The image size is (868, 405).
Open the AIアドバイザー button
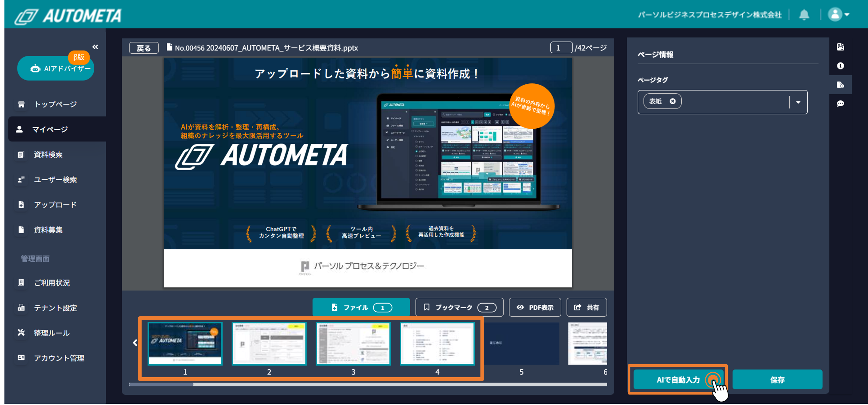tap(56, 68)
